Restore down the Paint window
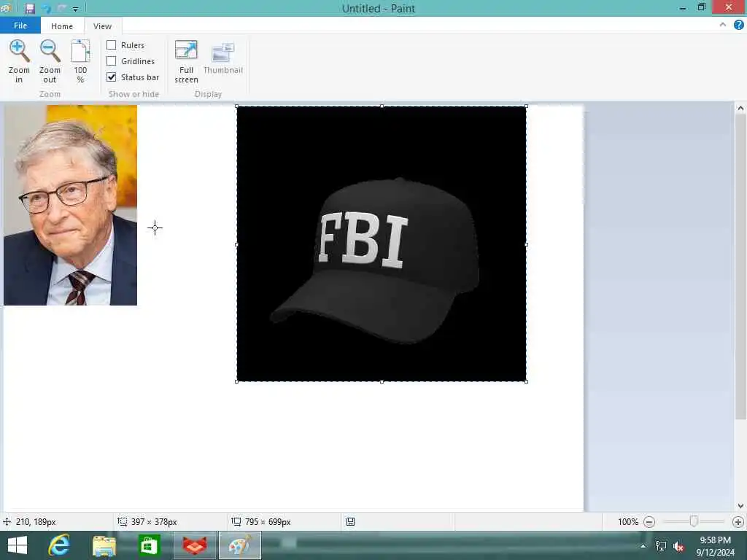Screen dimensions: 747x560 click(702, 7)
